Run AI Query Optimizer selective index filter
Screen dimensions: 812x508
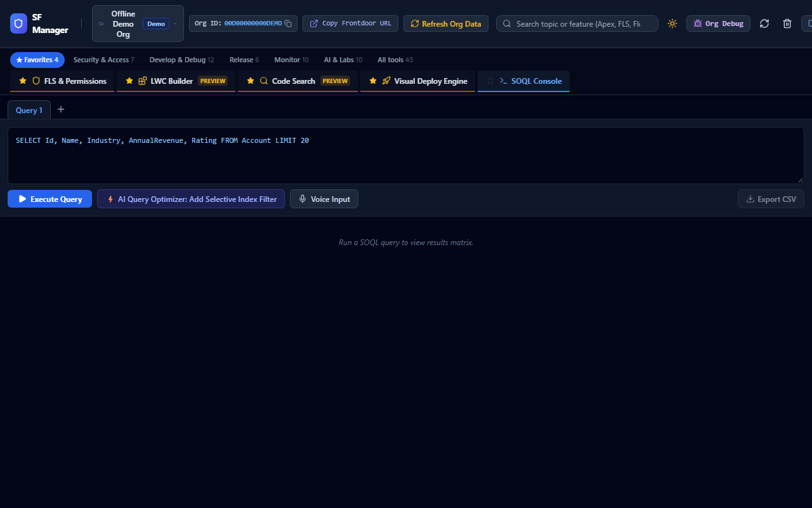tap(191, 199)
